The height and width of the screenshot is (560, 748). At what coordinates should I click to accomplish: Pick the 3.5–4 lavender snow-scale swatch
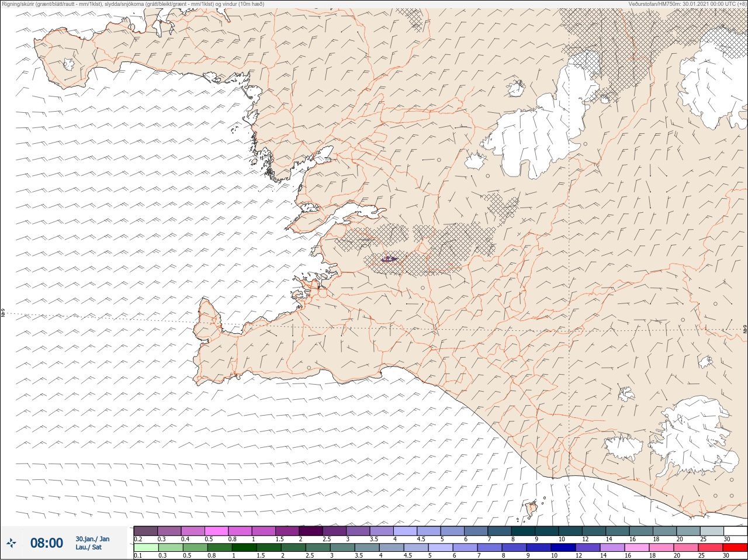coord(382,531)
